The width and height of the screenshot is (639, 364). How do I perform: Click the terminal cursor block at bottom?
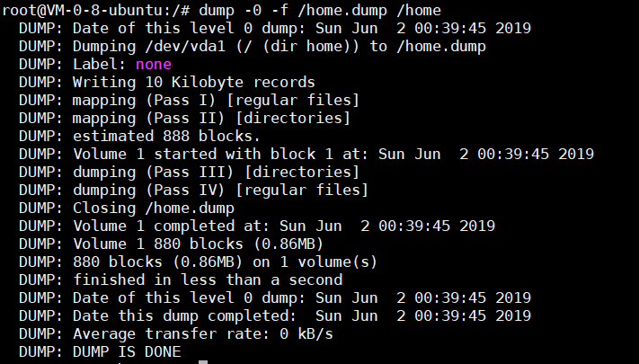(203, 362)
